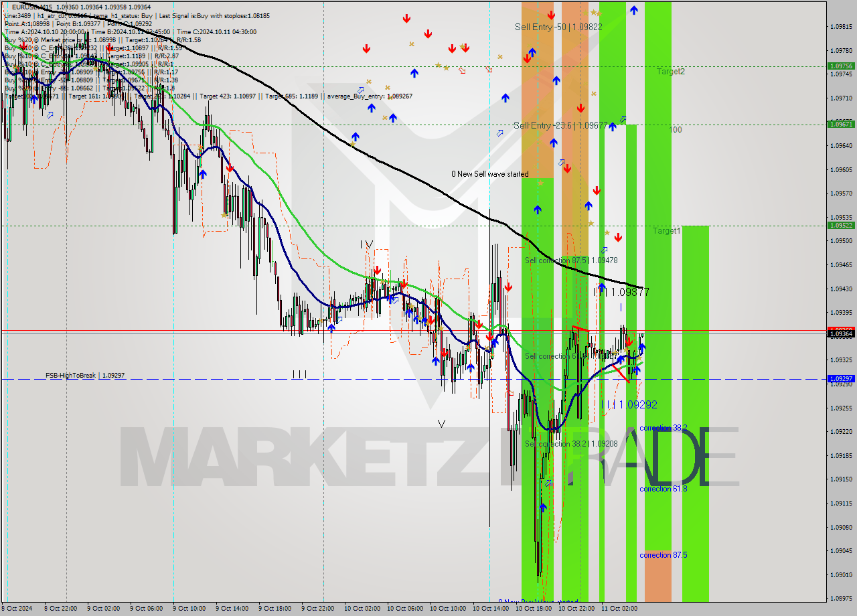
Task: Click the 1.09465 price axis value
Action: (x=841, y=265)
